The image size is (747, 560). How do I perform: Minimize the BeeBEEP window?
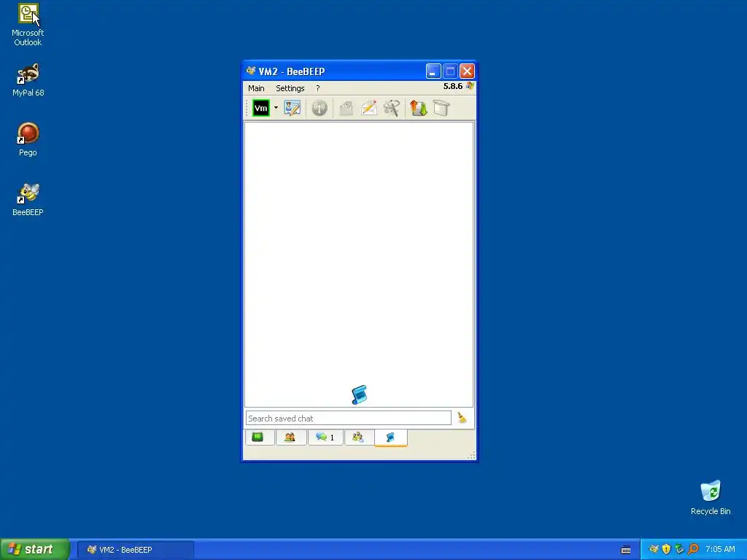click(433, 71)
